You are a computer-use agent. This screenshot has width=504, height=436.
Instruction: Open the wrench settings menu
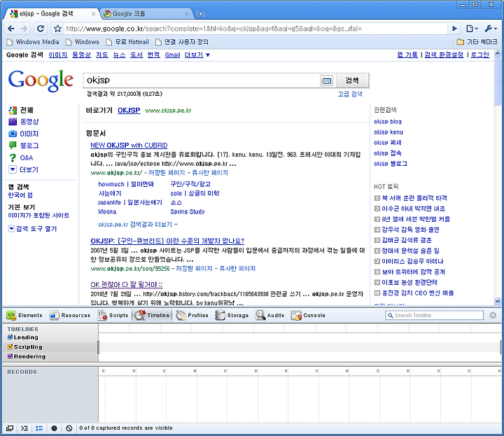pyautogui.click(x=491, y=29)
